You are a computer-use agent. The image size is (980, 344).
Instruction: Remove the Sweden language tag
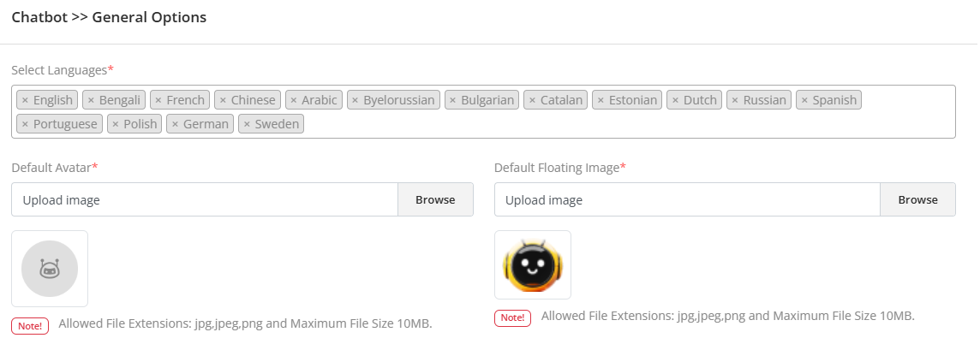[x=247, y=124]
